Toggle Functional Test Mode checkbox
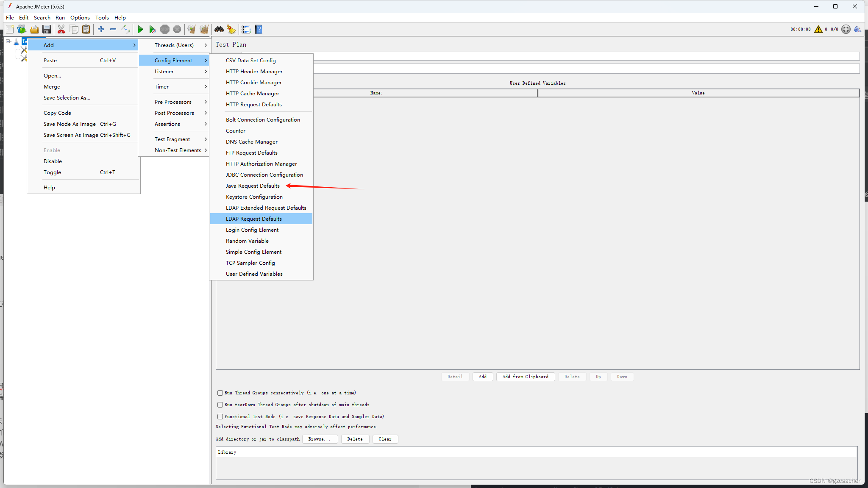This screenshot has width=868, height=488. click(220, 417)
